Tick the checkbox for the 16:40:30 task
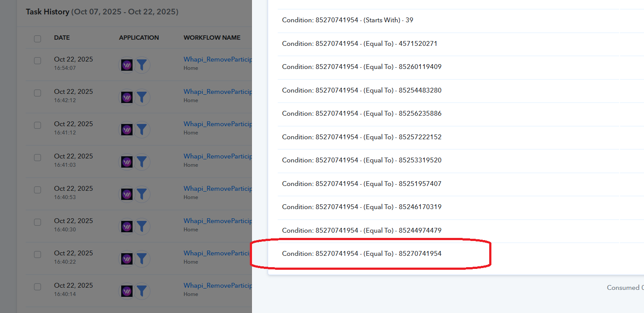Image resolution: width=644 pixels, height=313 pixels. click(x=37, y=222)
